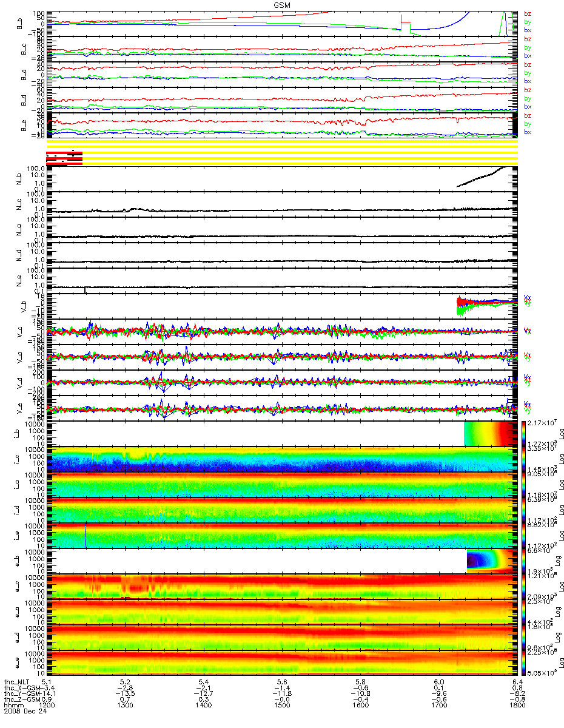
Task: Click the red status bar segment
Action: tap(64, 157)
